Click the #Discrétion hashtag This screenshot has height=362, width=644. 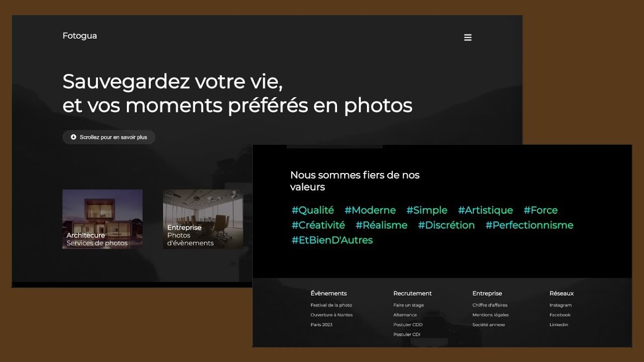tap(446, 225)
